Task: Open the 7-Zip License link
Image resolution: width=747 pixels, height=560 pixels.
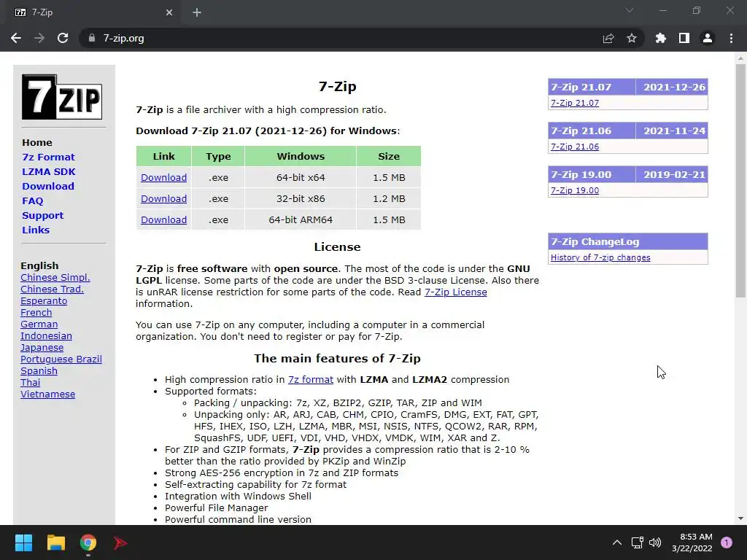Action: point(455,292)
